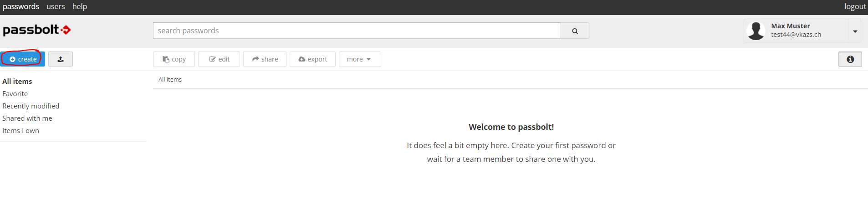Click the passbolt logo

(37, 30)
